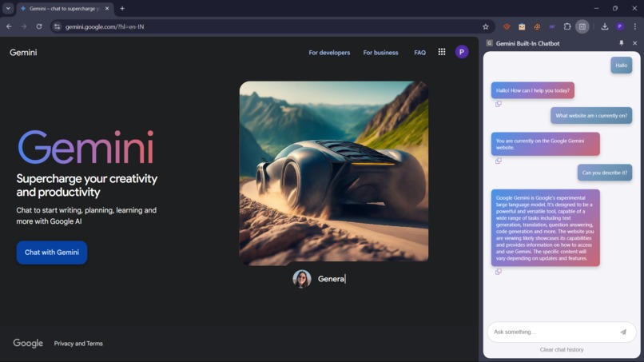Open For developers link

[x=329, y=53]
